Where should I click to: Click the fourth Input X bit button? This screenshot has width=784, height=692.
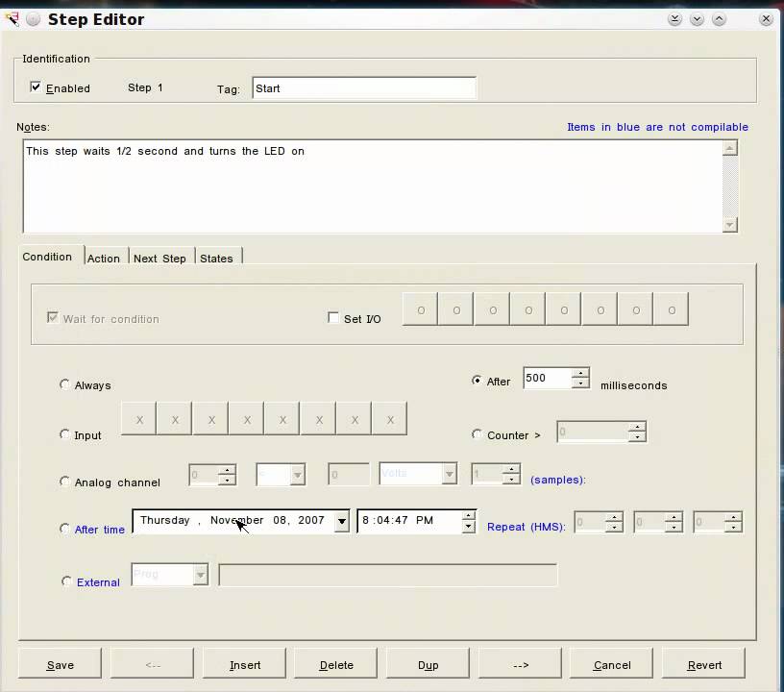pos(247,419)
